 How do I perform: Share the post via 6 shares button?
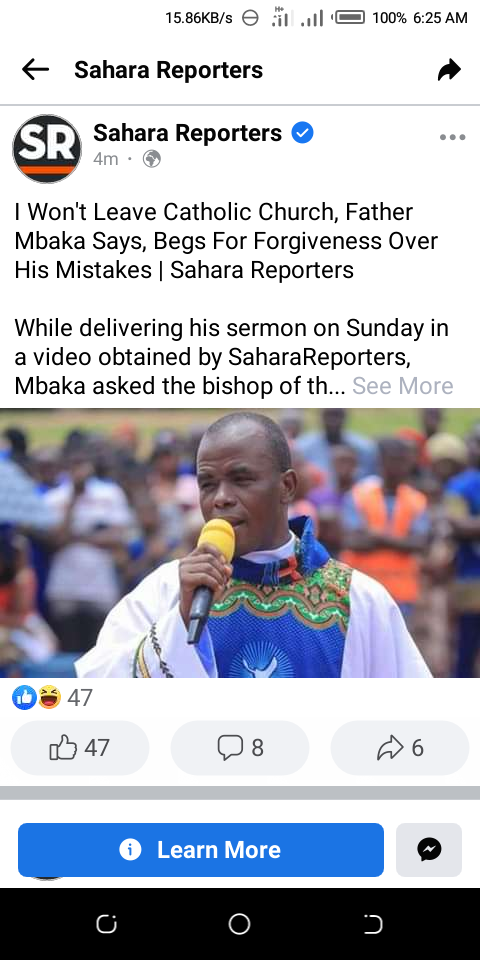(x=400, y=748)
